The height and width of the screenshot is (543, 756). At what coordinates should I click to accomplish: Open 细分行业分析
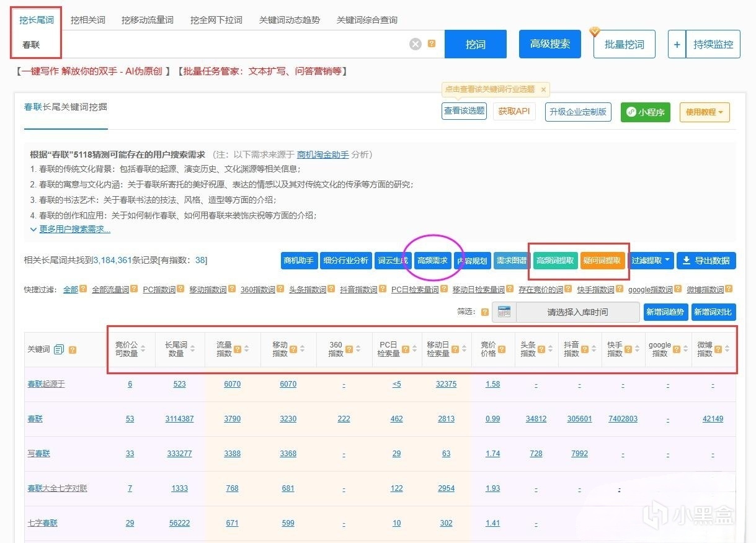coord(345,261)
